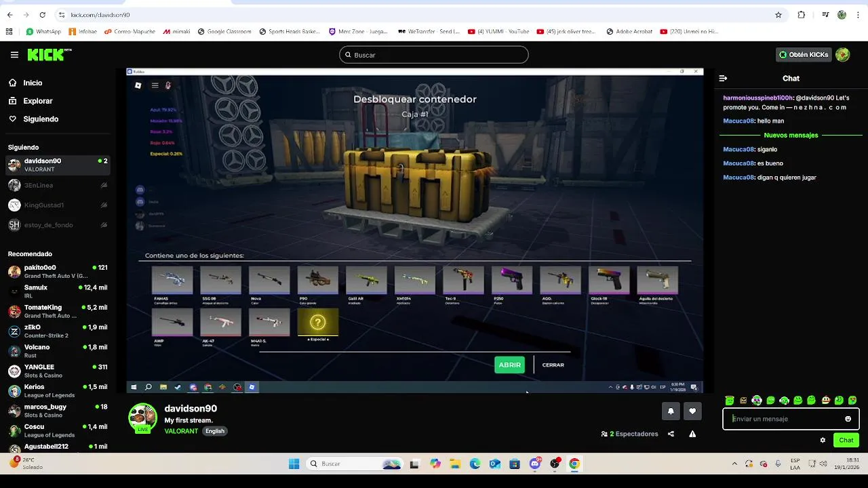The image size is (868, 488).
Task: Click the browser address bar
Action: point(420,15)
